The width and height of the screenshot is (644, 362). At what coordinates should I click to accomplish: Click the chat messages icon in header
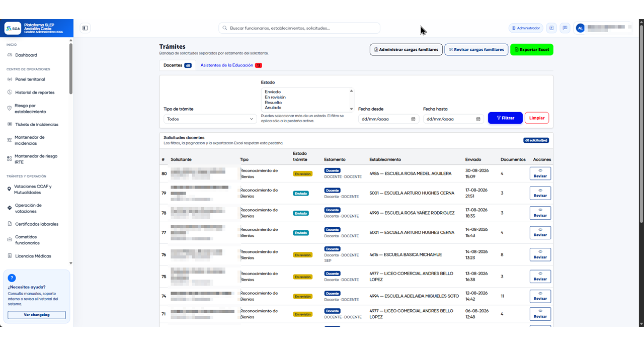[x=565, y=28]
